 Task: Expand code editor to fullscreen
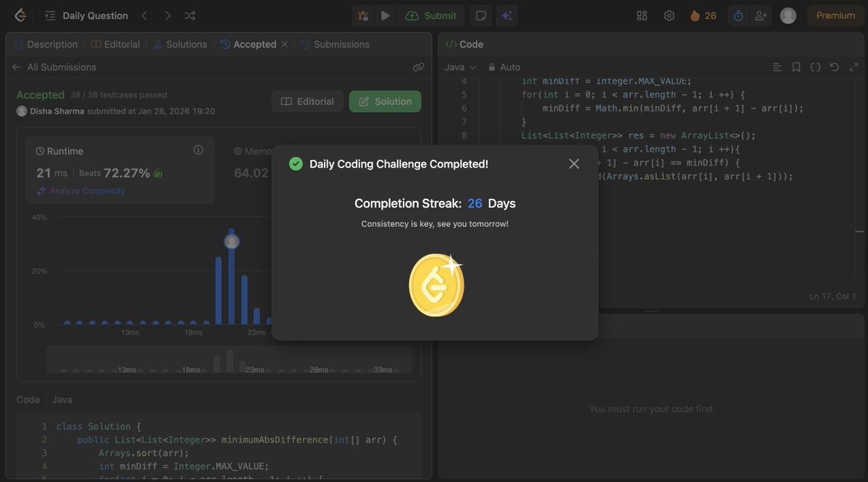click(x=854, y=67)
